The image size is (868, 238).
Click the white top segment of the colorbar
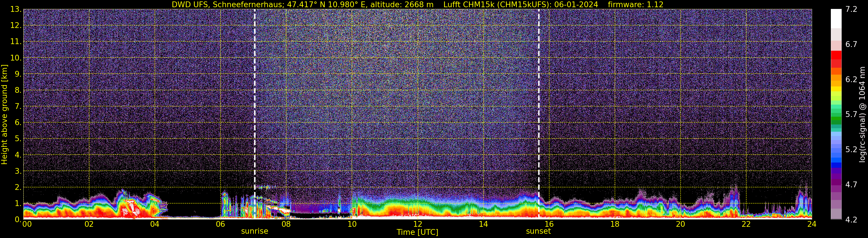point(836,18)
